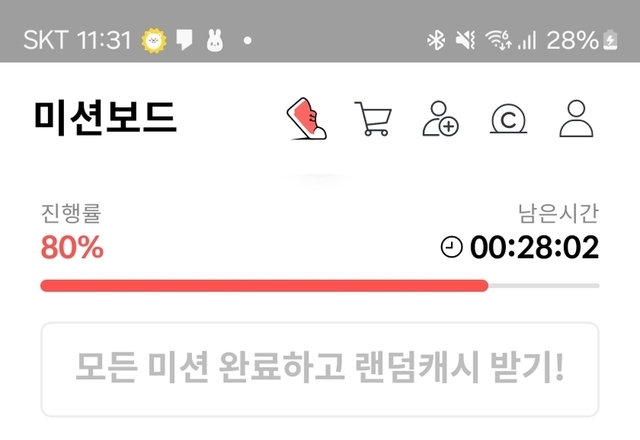Image resolution: width=640 pixels, height=440 pixels.
Task: Tap the clock icon beside remaining time
Action: 451,247
